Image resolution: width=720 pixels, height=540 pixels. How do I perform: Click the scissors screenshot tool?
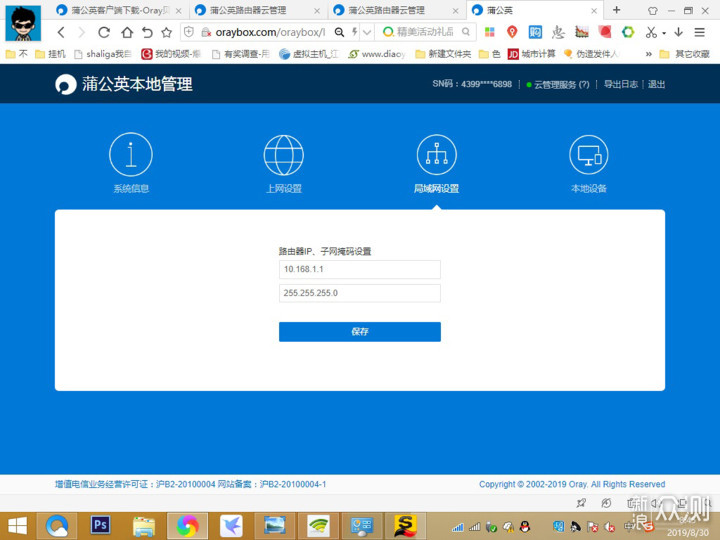coord(651,32)
